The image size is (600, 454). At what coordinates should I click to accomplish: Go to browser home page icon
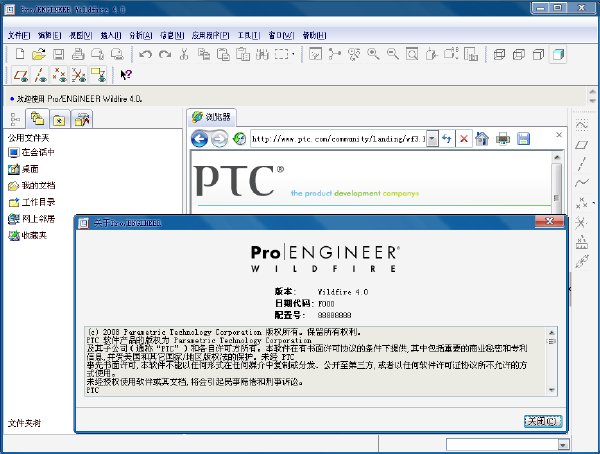click(482, 139)
